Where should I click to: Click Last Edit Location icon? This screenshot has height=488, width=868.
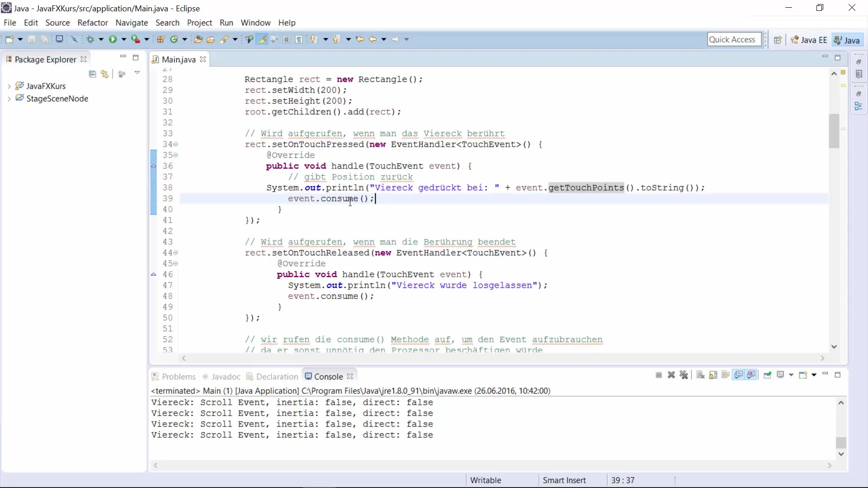[x=360, y=39]
